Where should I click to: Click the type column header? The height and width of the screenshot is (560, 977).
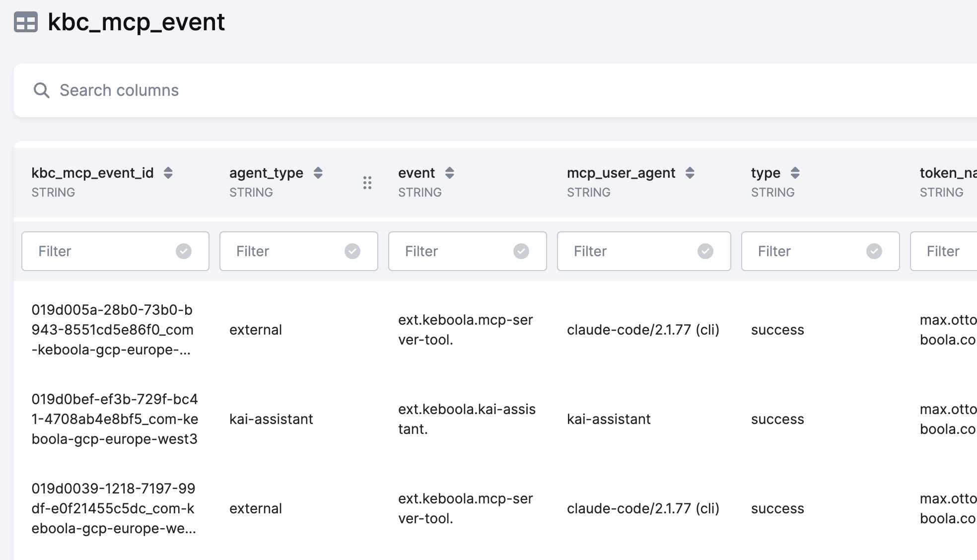(x=765, y=173)
